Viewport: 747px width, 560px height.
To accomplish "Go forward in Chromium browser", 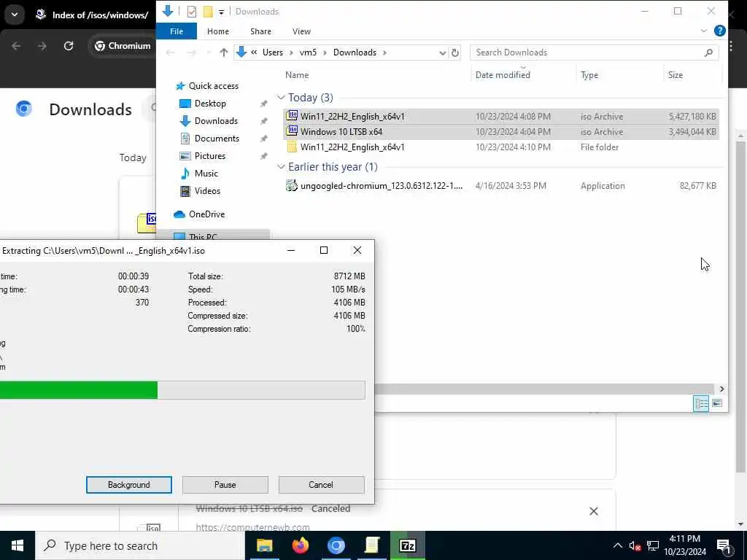I will tap(42, 46).
